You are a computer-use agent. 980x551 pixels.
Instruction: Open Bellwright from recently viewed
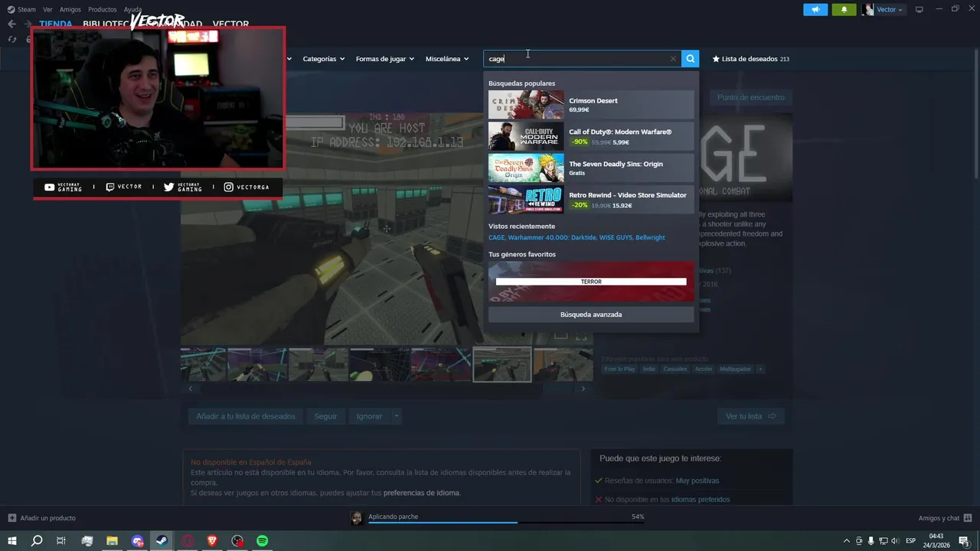point(650,238)
